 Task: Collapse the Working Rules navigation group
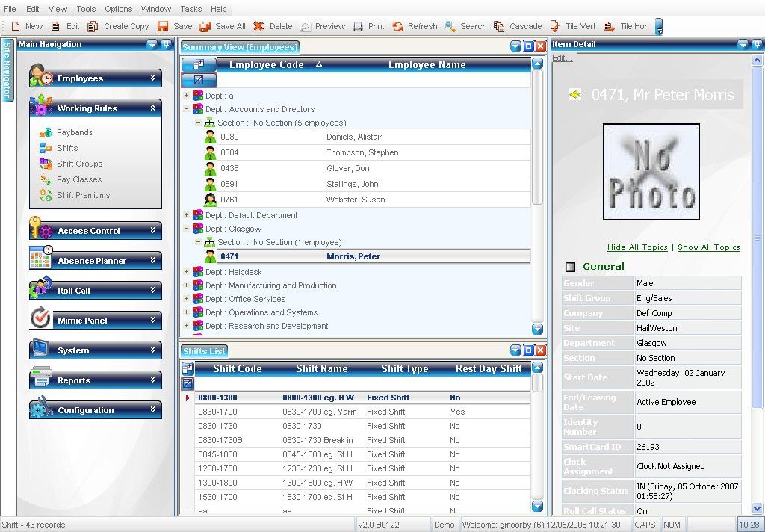152,108
